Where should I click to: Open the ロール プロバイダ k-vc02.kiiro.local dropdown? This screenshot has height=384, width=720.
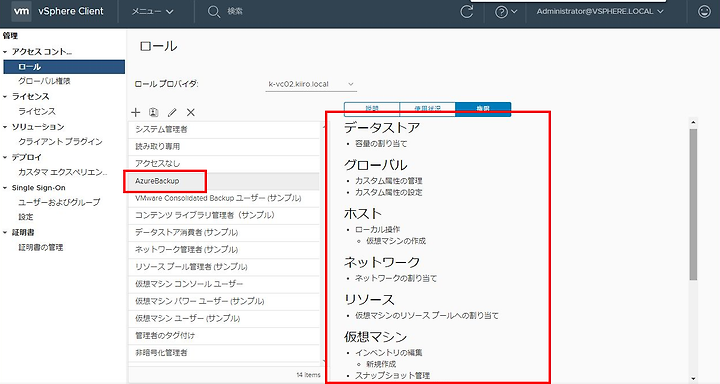311,84
